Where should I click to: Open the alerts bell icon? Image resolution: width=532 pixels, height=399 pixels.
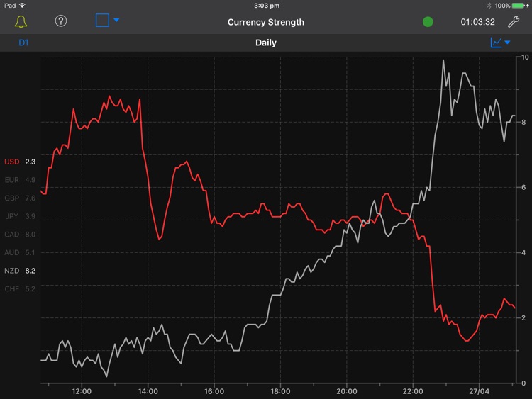tap(21, 22)
